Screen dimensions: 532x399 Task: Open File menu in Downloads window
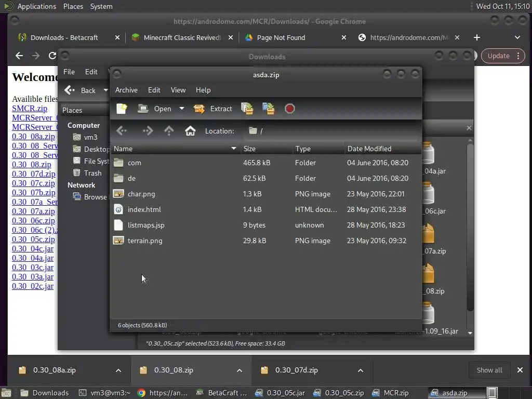point(69,72)
